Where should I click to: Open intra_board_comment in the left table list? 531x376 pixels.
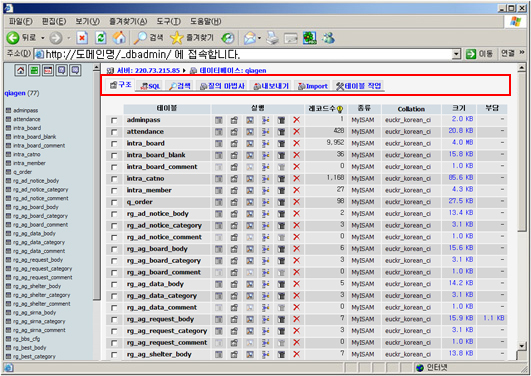pos(39,146)
